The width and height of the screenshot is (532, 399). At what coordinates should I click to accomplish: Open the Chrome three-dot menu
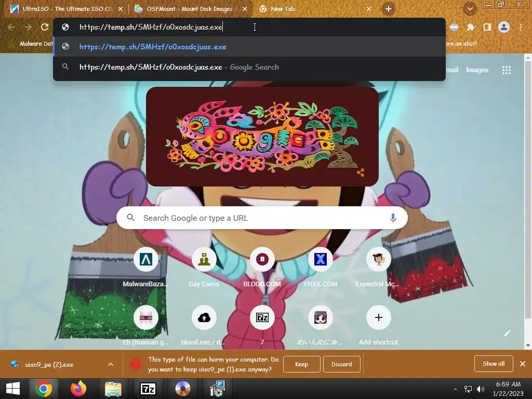pos(521,27)
